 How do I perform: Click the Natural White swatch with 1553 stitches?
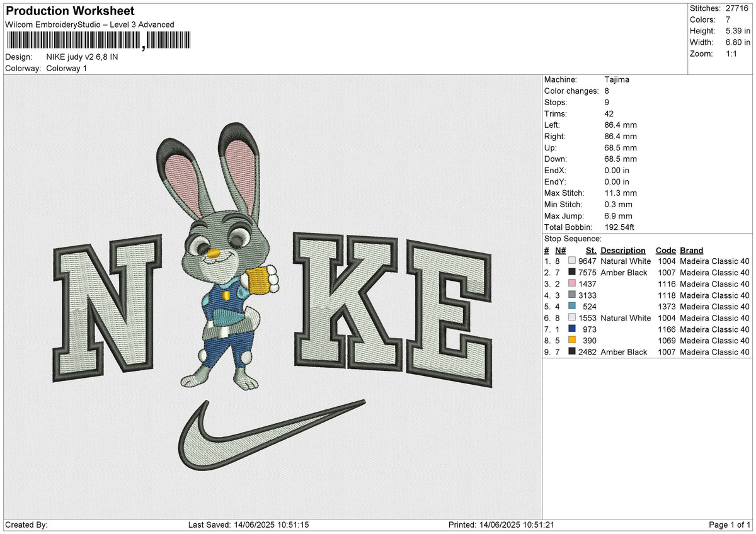coord(572,318)
